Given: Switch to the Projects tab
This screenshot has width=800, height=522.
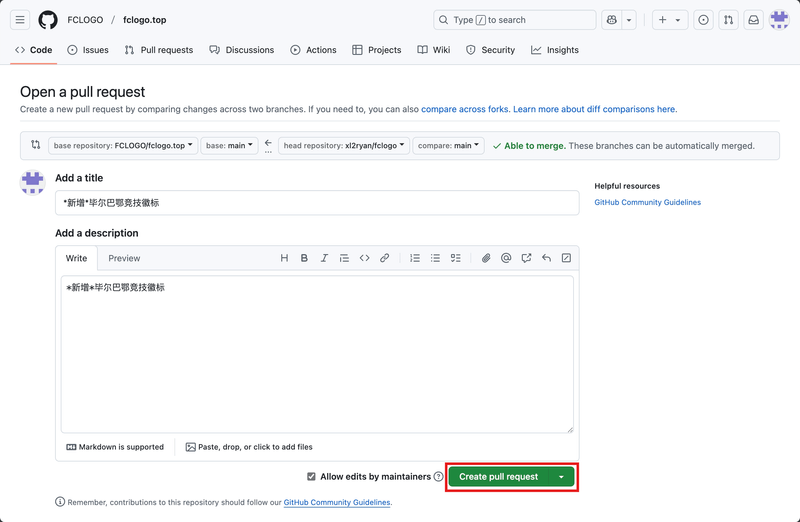Looking at the screenshot, I should pyautogui.click(x=377, y=50).
